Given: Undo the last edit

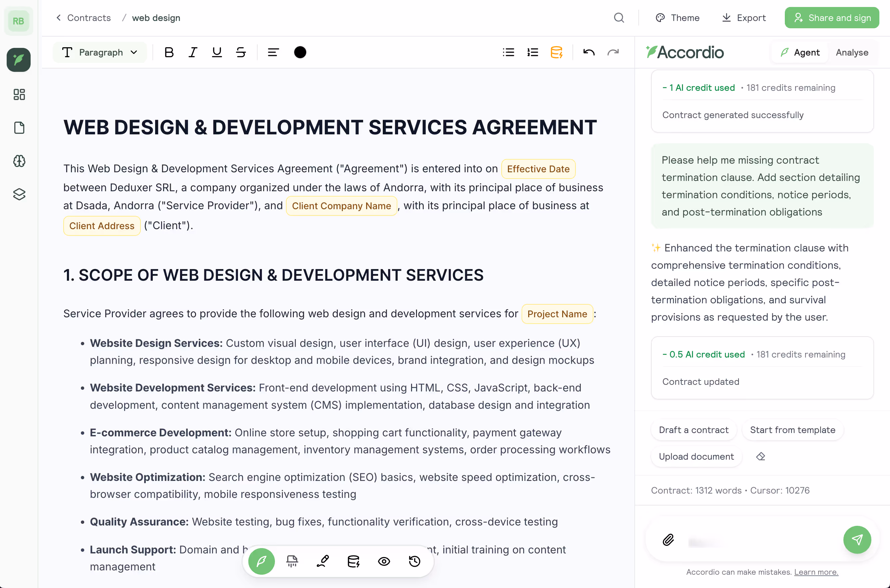Looking at the screenshot, I should click(x=589, y=53).
